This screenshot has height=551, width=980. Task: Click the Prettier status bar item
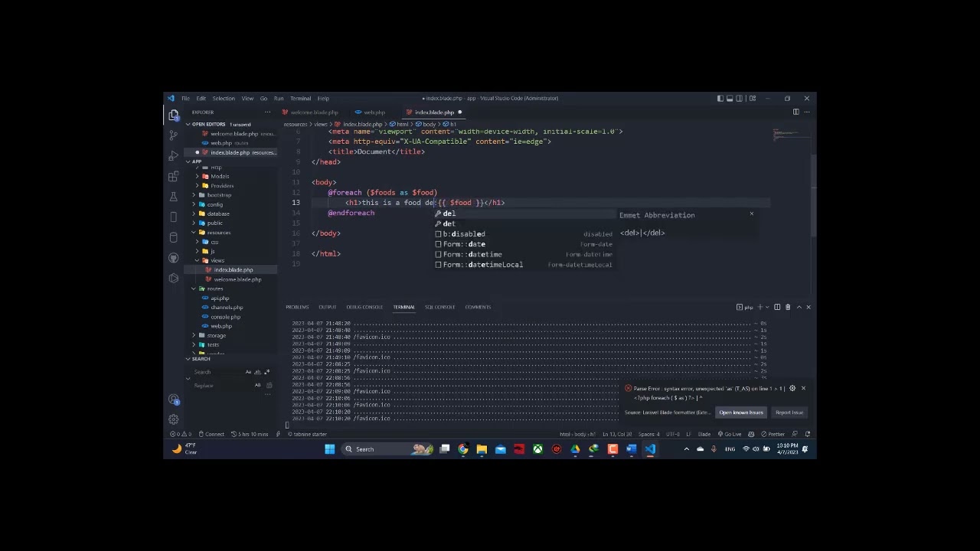click(773, 434)
